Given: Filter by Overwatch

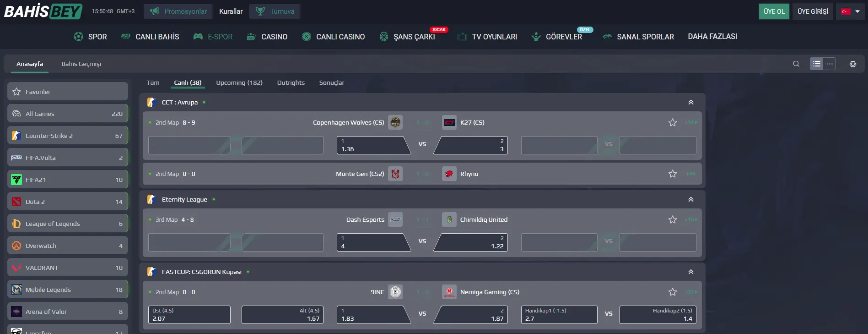Looking at the screenshot, I should [68, 246].
